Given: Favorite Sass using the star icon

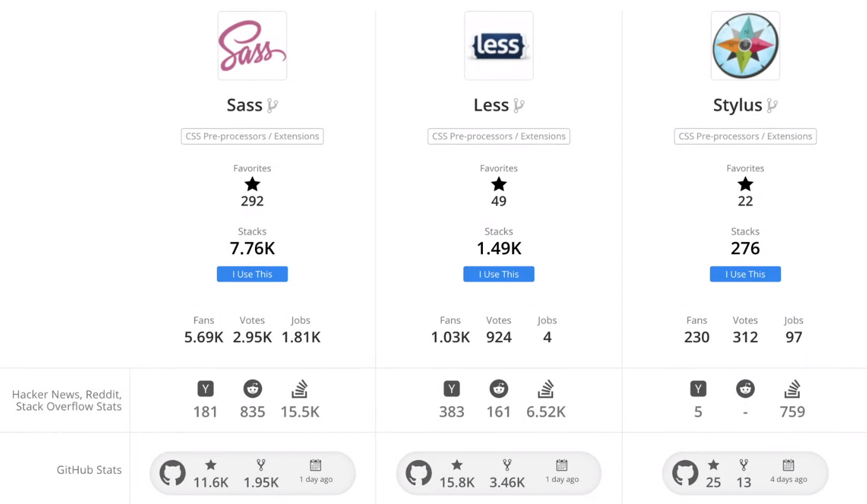Looking at the screenshot, I should (253, 184).
